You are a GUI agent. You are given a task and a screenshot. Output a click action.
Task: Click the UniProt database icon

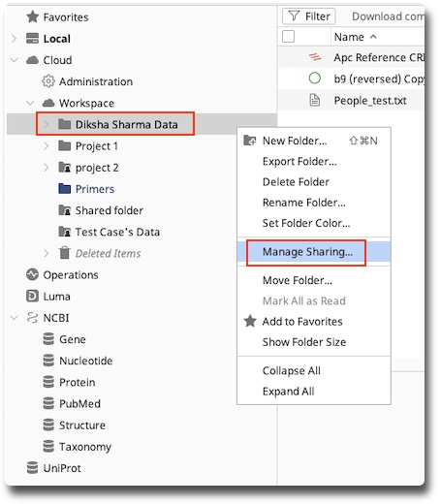point(32,468)
